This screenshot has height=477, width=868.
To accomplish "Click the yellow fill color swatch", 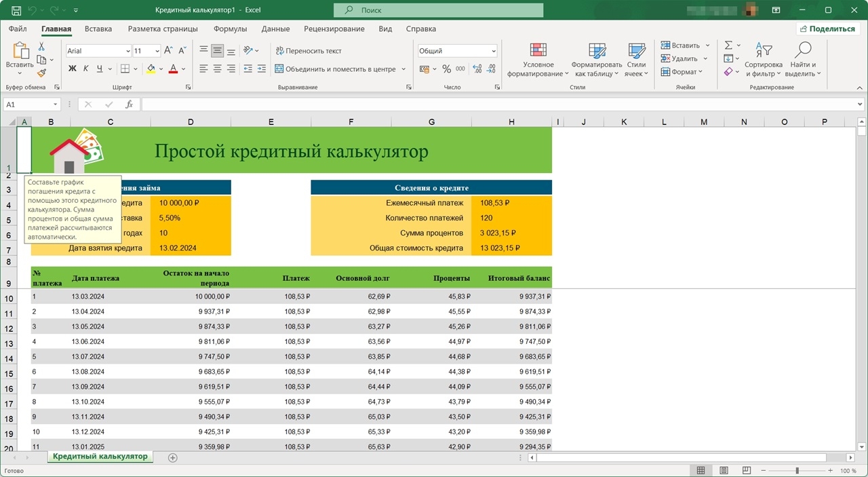I will (x=151, y=69).
